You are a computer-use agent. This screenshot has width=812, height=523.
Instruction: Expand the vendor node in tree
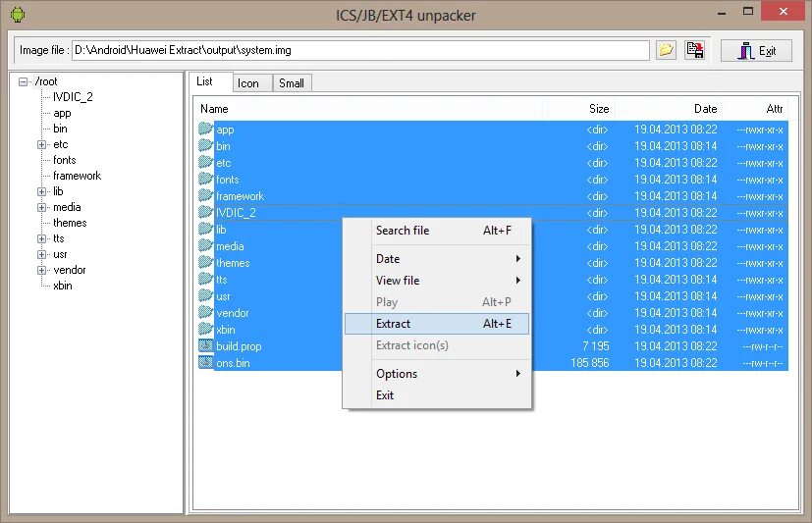click(x=41, y=270)
